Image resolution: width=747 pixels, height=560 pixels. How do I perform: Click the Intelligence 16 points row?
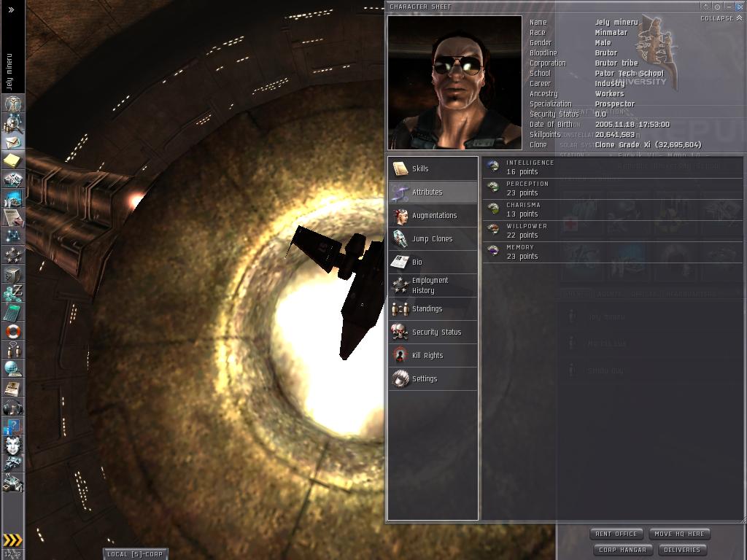(613, 167)
